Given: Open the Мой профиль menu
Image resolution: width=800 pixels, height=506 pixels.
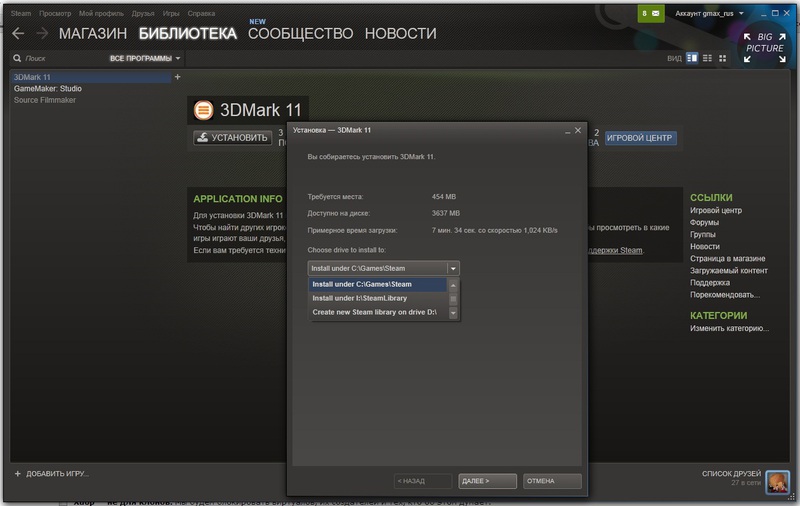Looking at the screenshot, I should tap(101, 13).
